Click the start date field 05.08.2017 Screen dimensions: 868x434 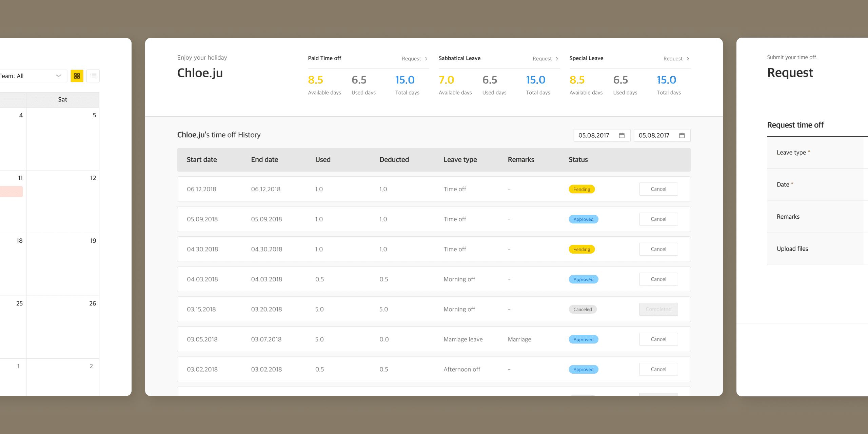pos(594,135)
